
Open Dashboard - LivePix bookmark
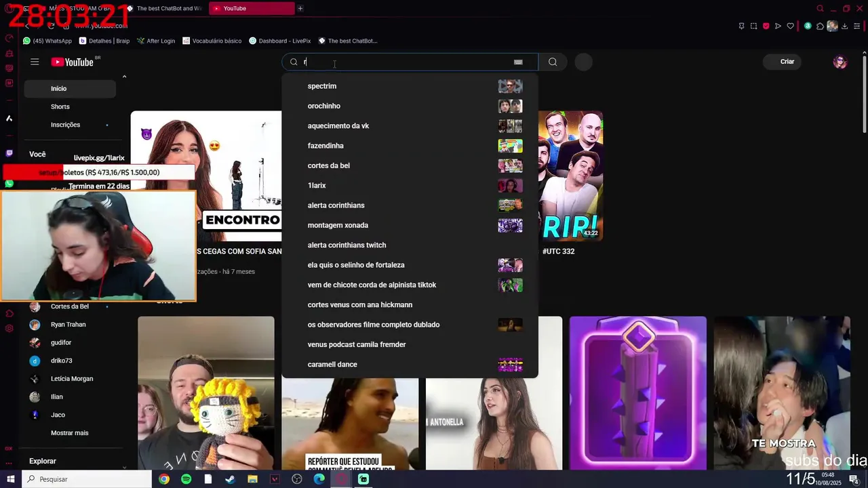(279, 41)
